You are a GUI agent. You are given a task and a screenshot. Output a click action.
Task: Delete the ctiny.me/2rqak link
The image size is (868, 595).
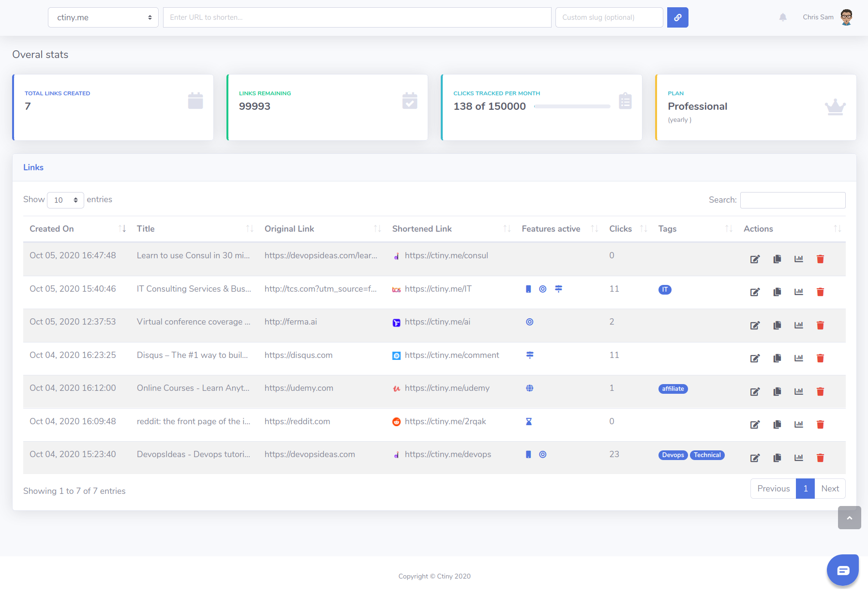(x=821, y=425)
